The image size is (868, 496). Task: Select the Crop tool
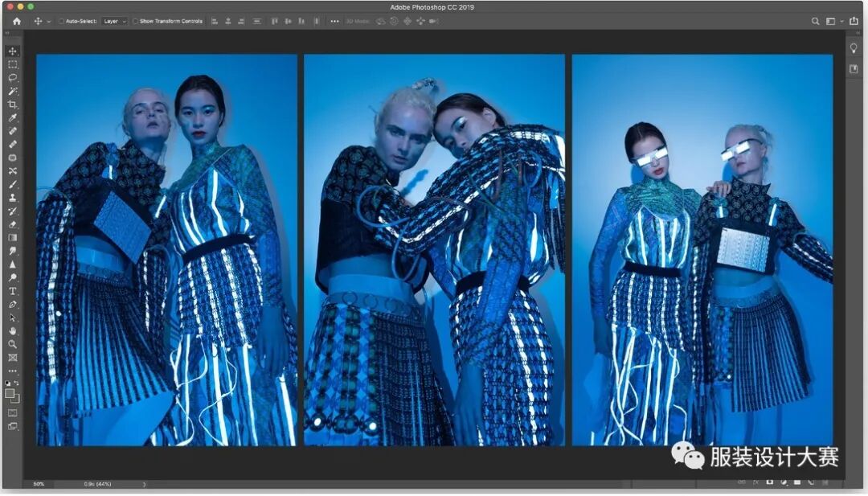tap(12, 104)
